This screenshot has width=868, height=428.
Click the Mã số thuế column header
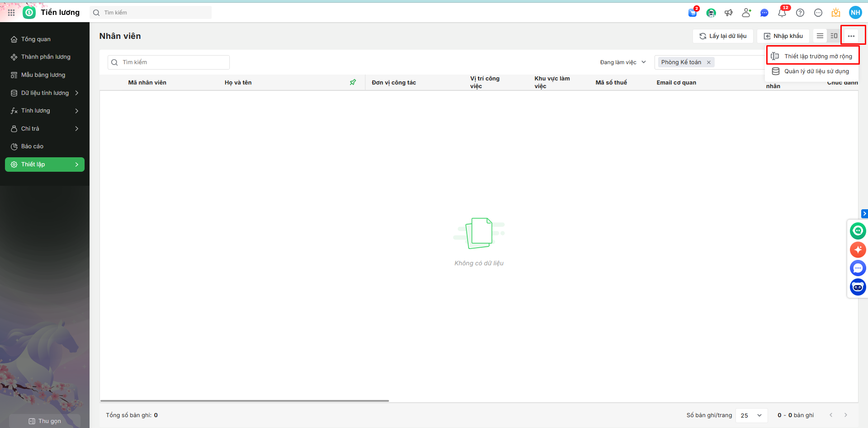[x=611, y=83]
